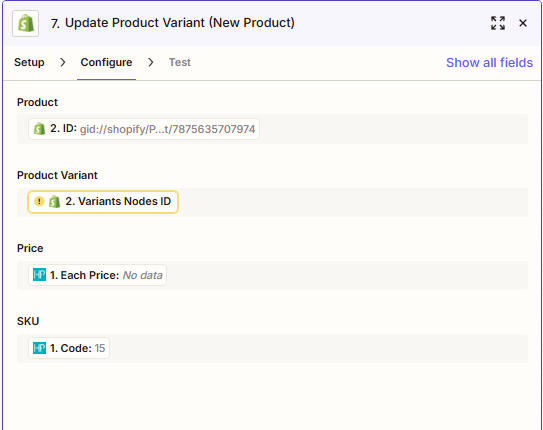The height and width of the screenshot is (430, 543).
Task: Click the yellow warning icon on Variants pill
Action: (x=39, y=201)
